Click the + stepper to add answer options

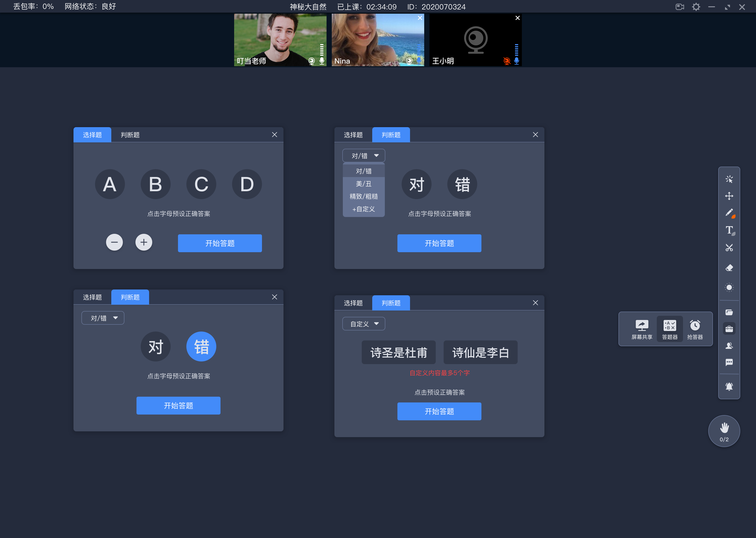[144, 243]
